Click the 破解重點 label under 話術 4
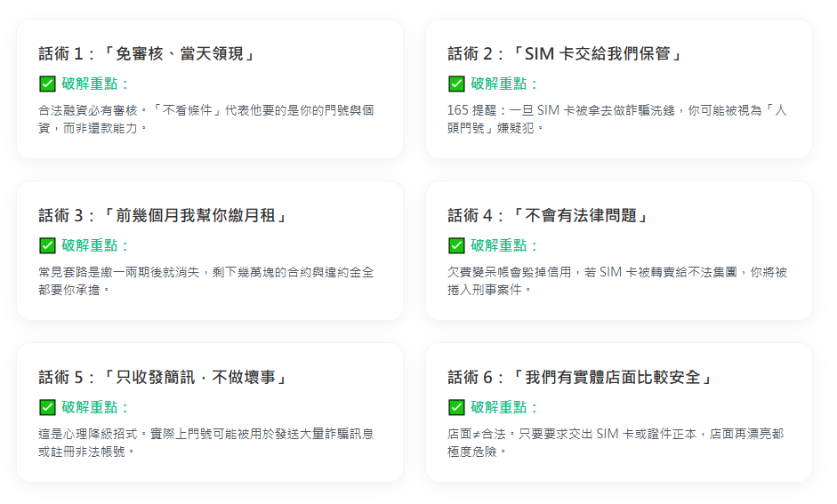This screenshot has height=504, width=837. (x=503, y=245)
